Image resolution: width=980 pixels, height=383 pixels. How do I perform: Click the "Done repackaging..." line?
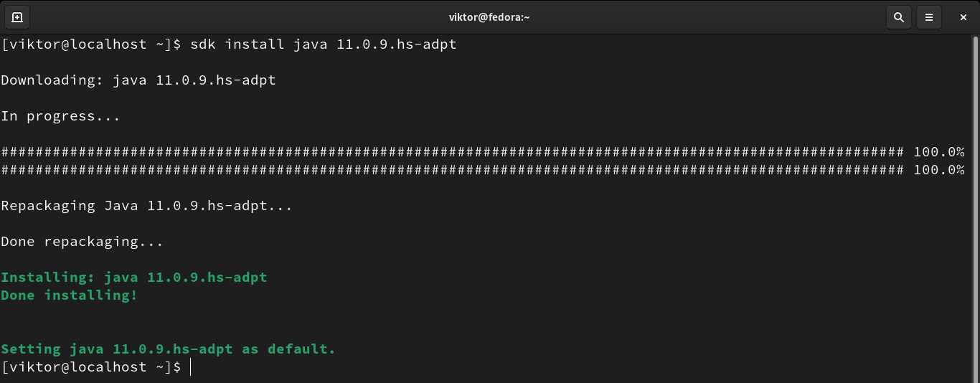(82, 242)
